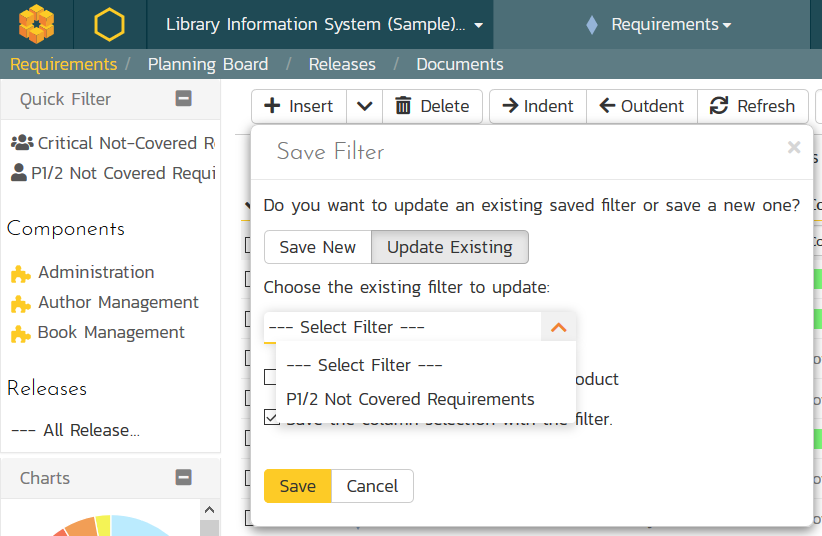The height and width of the screenshot is (536, 822).
Task: Close the Save Filter dialog
Action: tap(794, 148)
